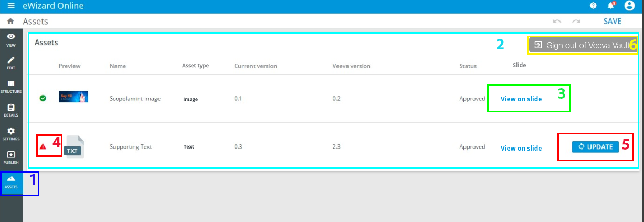Open the notifications bell
The height and width of the screenshot is (222, 644).
[611, 6]
